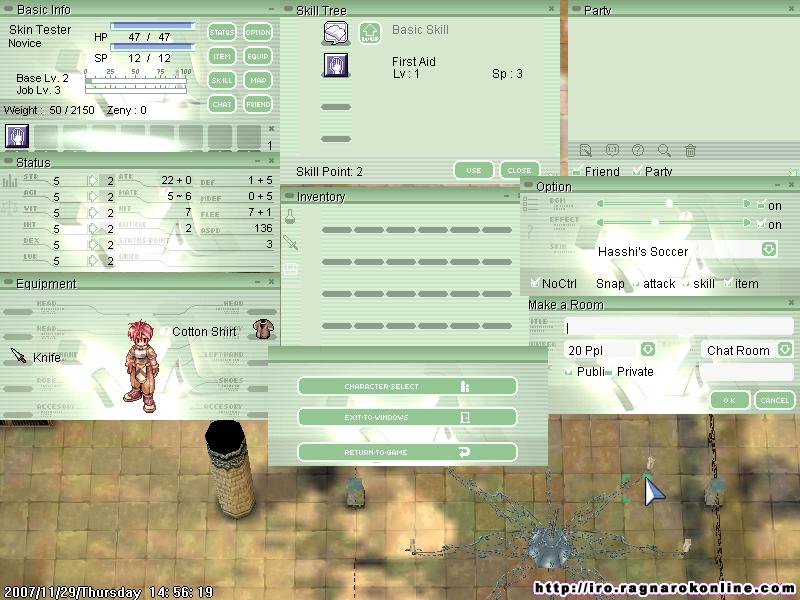Image resolution: width=800 pixels, height=600 pixels.
Task: Click the Cotton Shirt armor icon
Action: click(263, 330)
